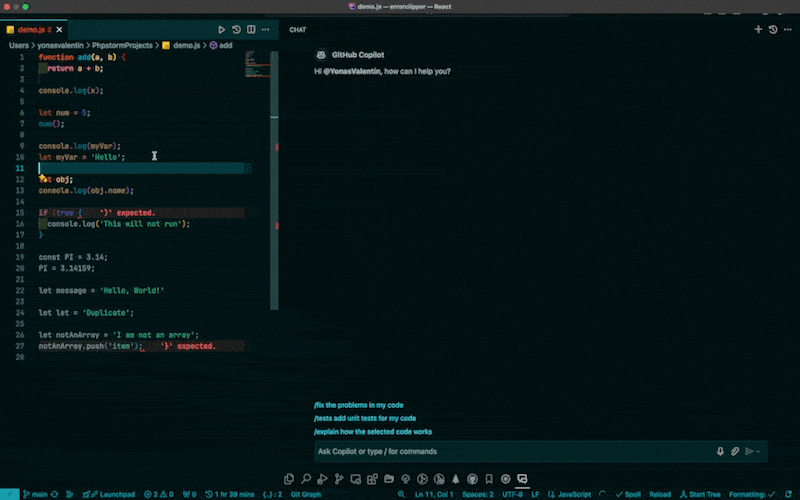This screenshot has width=800, height=500.
Task: Close the demo.js tab
Action: coord(59,30)
